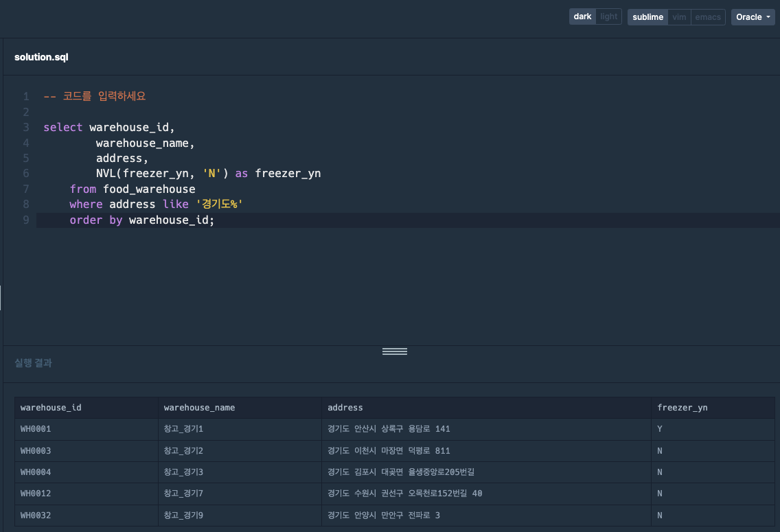
Task: Grab the results panel resize handle
Action: (x=395, y=351)
